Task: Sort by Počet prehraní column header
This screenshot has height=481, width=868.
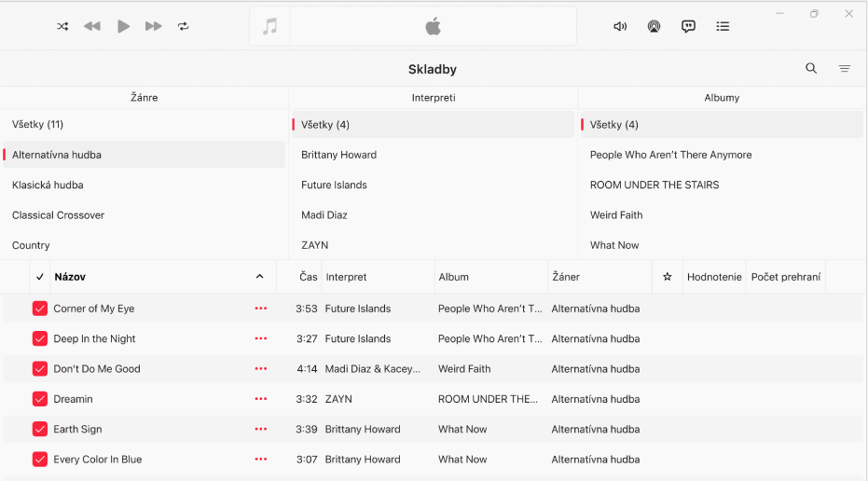Action: [x=786, y=277]
